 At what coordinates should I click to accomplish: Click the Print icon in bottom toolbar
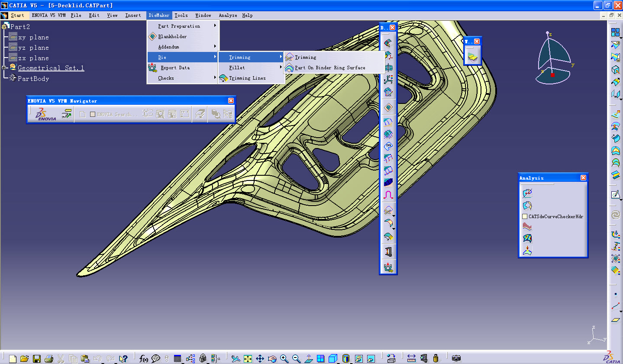coord(48,358)
